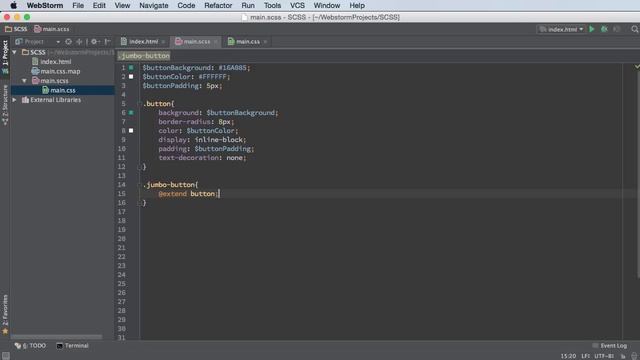Click white color swatch on line 2
This screenshot has width=640, height=360.
pyautogui.click(x=131, y=77)
